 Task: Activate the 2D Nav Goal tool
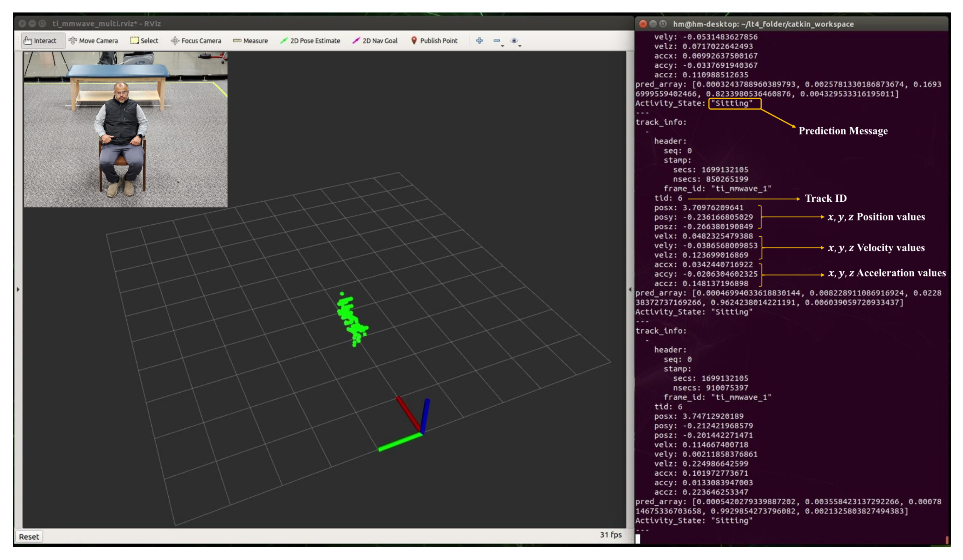(375, 40)
